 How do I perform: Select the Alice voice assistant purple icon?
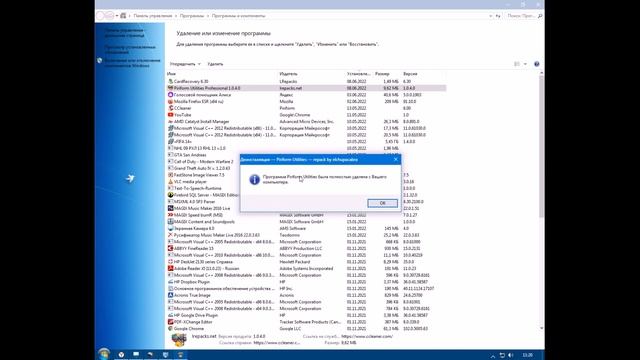tap(170, 95)
